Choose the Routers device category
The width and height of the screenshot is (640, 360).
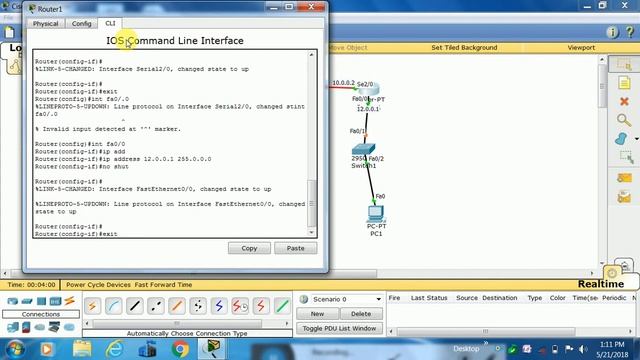(x=13, y=302)
